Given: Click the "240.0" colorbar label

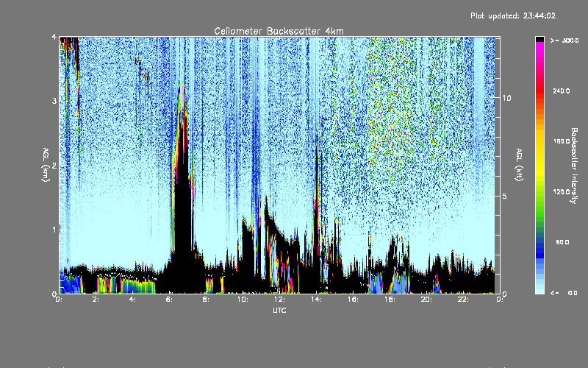Looking at the screenshot, I should click(x=562, y=91).
